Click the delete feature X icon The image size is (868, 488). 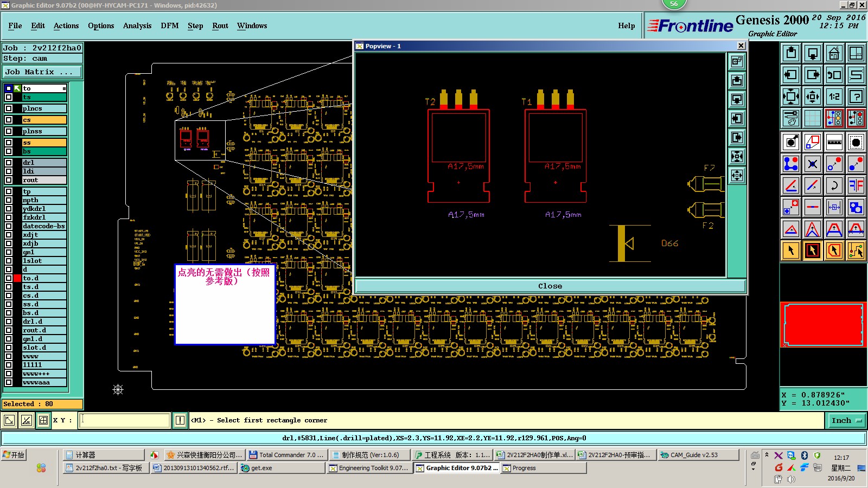pos(813,164)
